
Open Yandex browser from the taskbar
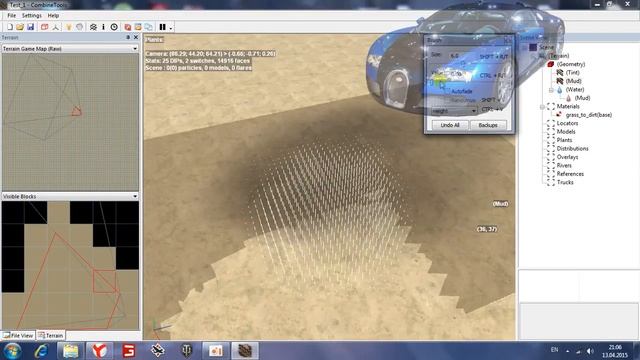click(x=99, y=351)
